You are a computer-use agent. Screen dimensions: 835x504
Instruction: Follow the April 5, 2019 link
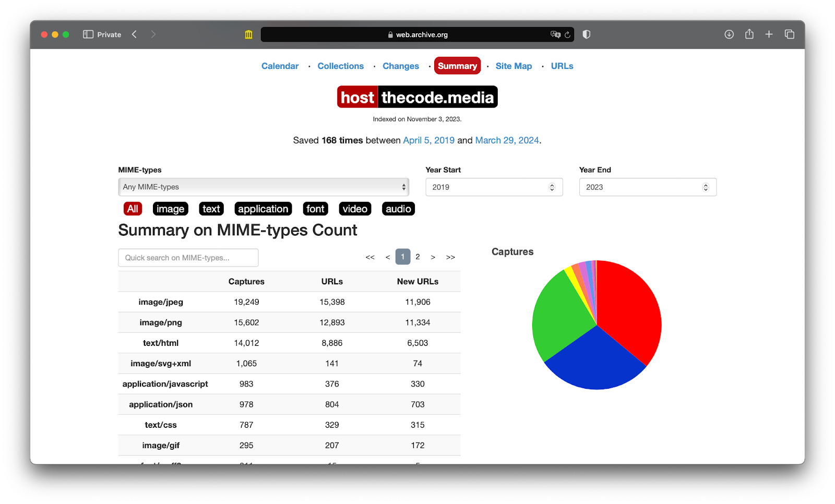click(x=428, y=140)
